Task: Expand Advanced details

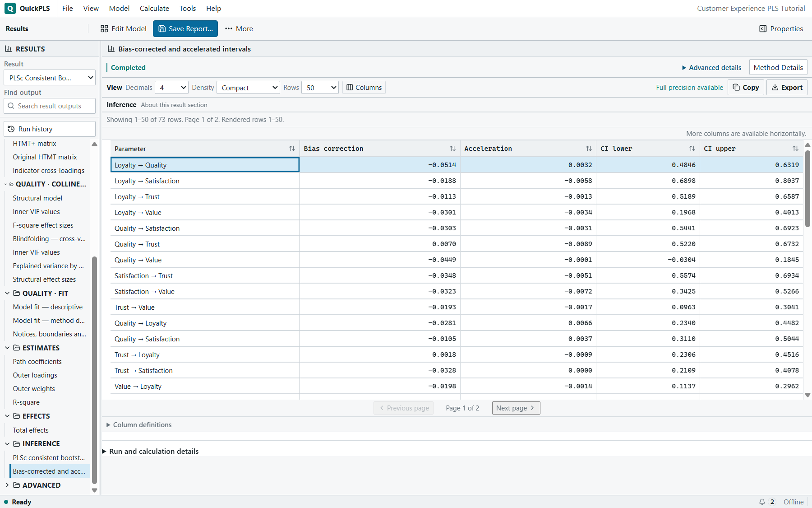Action: click(x=711, y=68)
